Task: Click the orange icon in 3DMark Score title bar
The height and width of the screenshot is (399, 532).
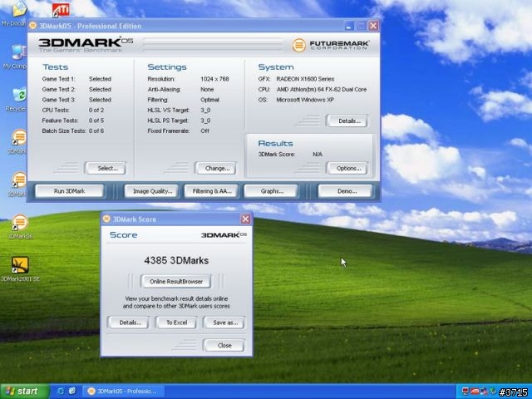Action: (106, 219)
